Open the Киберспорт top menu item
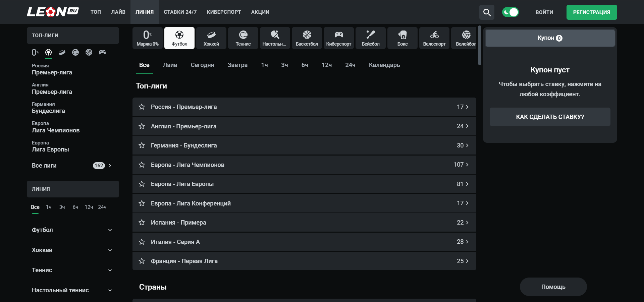The image size is (644, 302). click(x=224, y=12)
